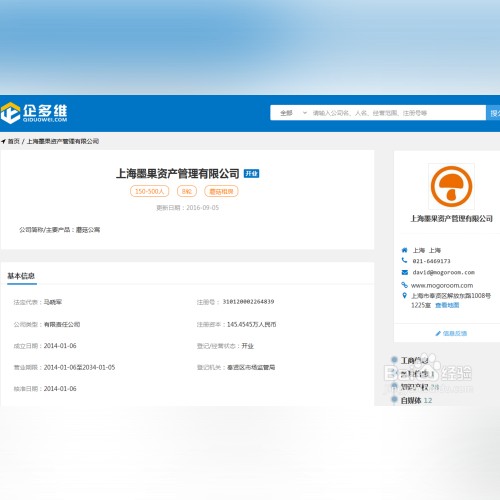Click the blue search button at the header's right edge
Viewport: 500px width, 500px height.
coord(493,113)
